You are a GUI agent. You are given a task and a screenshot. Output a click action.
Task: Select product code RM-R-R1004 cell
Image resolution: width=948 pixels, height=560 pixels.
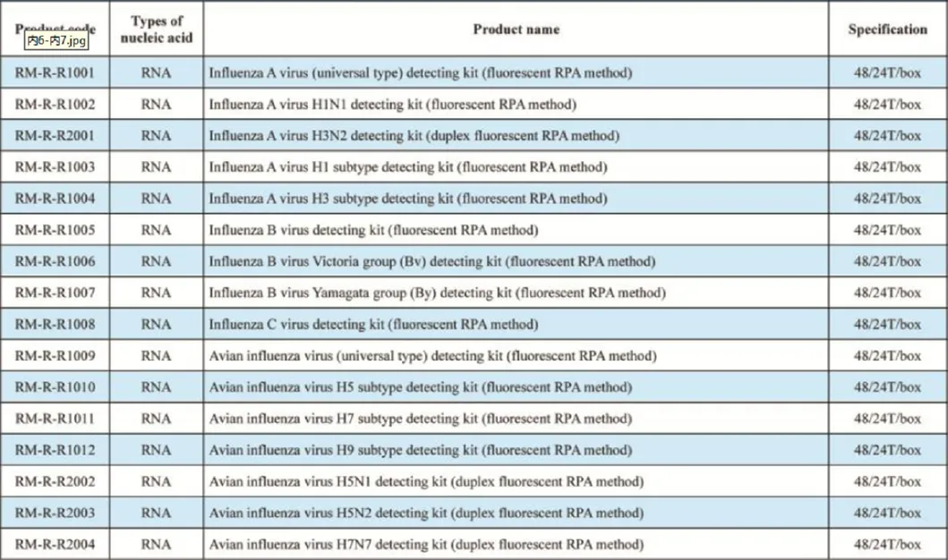[x=55, y=199]
